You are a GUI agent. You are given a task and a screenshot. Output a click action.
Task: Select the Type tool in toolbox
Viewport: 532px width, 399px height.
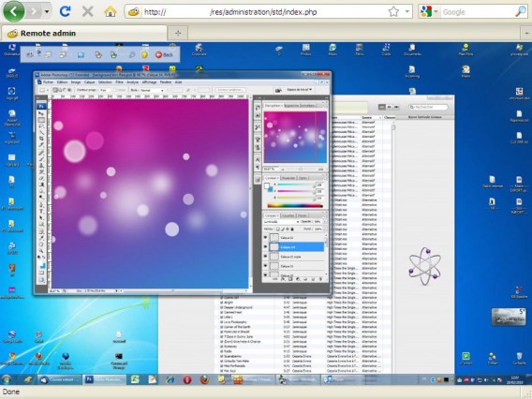point(41,212)
